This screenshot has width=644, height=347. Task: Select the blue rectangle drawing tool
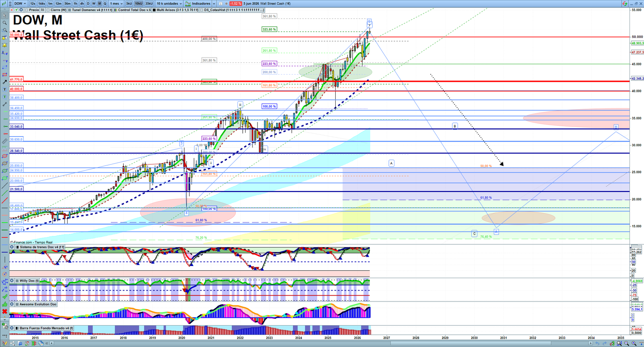coord(4,67)
